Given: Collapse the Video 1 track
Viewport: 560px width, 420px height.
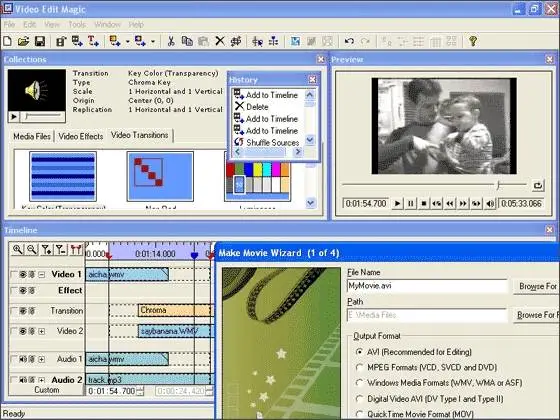Looking at the screenshot, I should (x=42, y=274).
